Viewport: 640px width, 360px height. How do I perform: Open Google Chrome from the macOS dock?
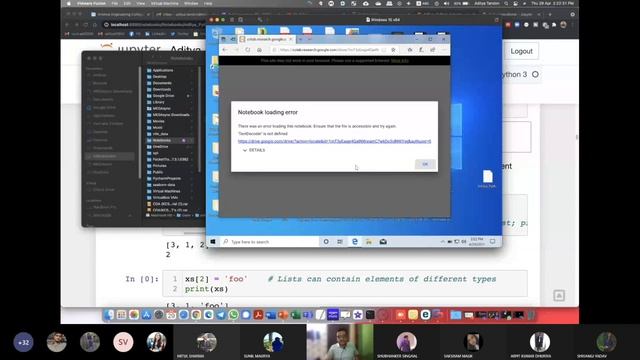tap(196, 315)
